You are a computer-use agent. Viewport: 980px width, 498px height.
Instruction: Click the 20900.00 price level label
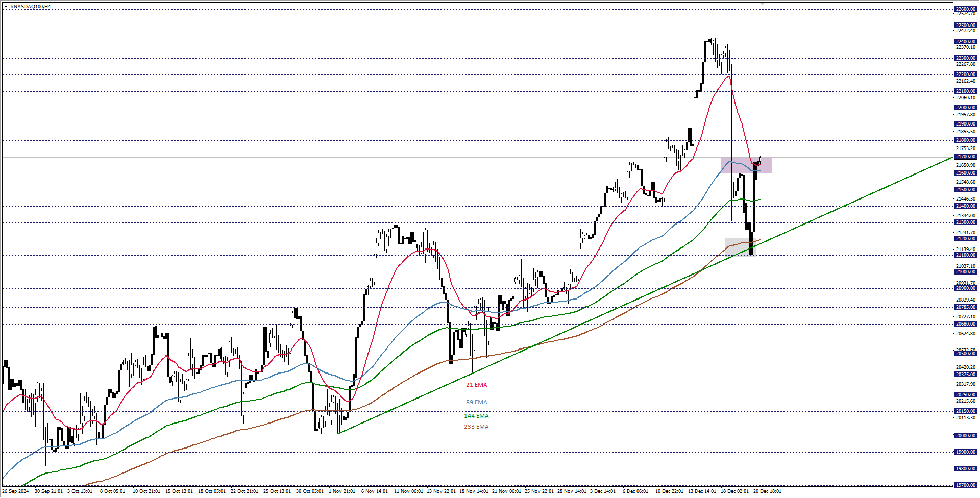tap(965, 288)
